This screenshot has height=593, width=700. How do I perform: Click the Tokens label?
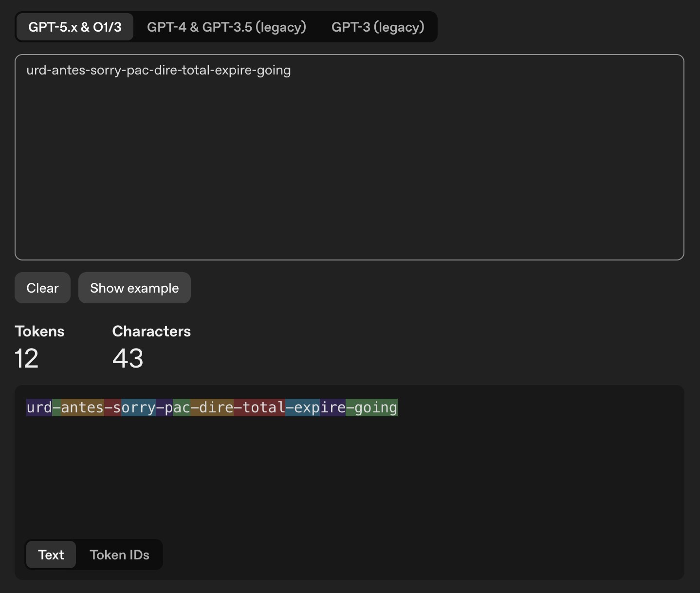pos(39,331)
